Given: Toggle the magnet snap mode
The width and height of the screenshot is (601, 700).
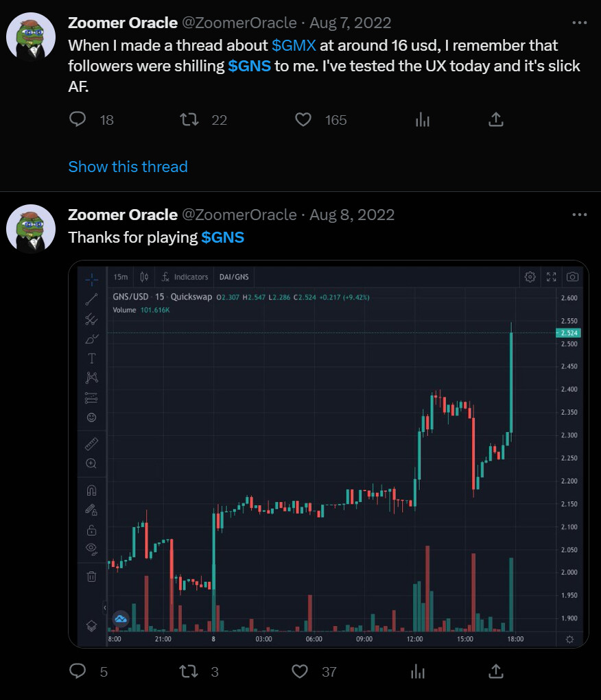Looking at the screenshot, I should pos(91,490).
